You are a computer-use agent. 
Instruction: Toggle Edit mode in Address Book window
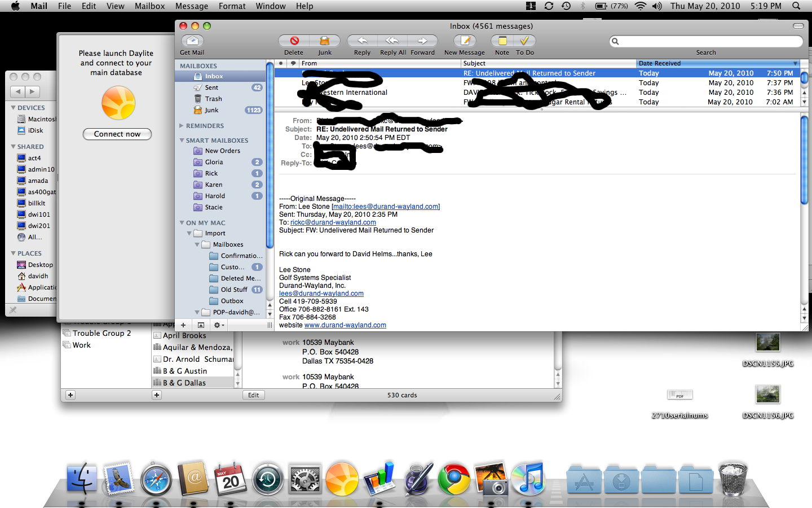pos(254,395)
